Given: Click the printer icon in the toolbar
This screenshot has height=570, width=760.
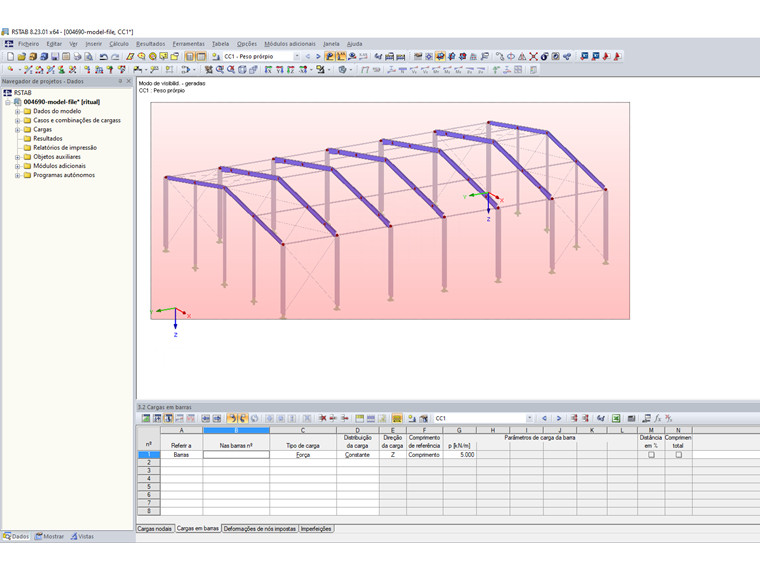Looking at the screenshot, I should [78, 57].
